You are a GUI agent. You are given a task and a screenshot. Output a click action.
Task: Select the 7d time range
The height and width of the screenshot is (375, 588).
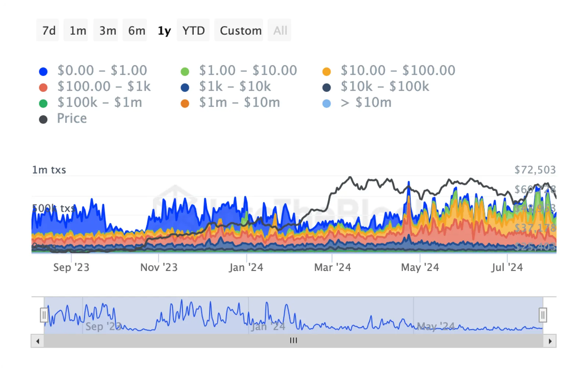pyautogui.click(x=48, y=30)
